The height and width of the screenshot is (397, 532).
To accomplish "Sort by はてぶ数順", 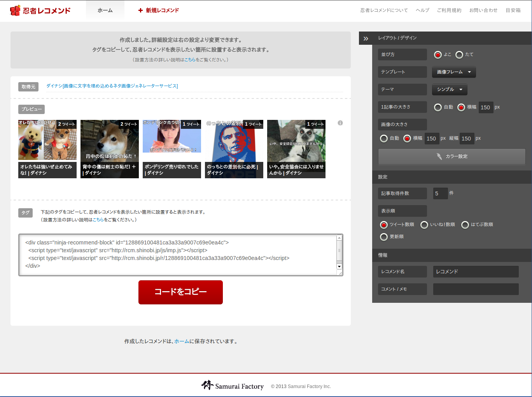I will (465, 225).
